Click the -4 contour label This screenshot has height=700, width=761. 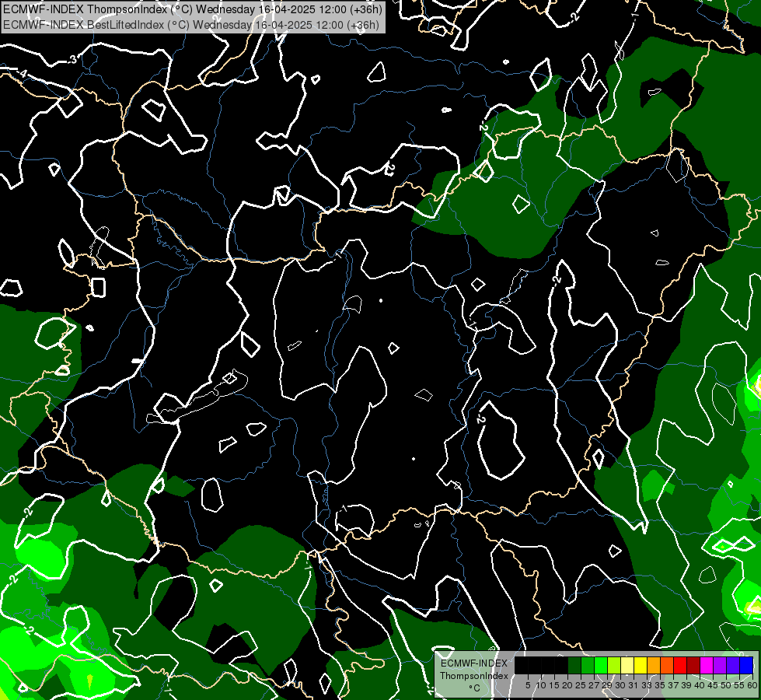coord(22,74)
